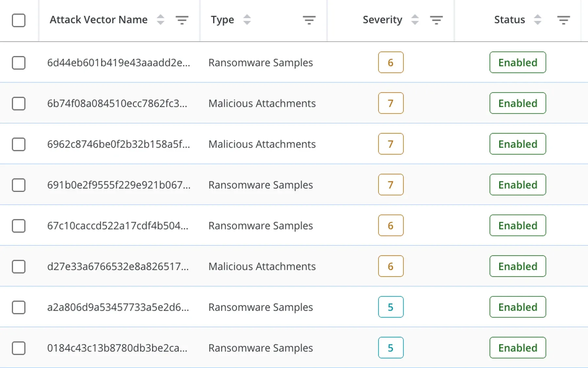The height and width of the screenshot is (368, 588).
Task: Open attack vector 67c10caccd522a17cdf4b504...
Action: [x=118, y=226]
